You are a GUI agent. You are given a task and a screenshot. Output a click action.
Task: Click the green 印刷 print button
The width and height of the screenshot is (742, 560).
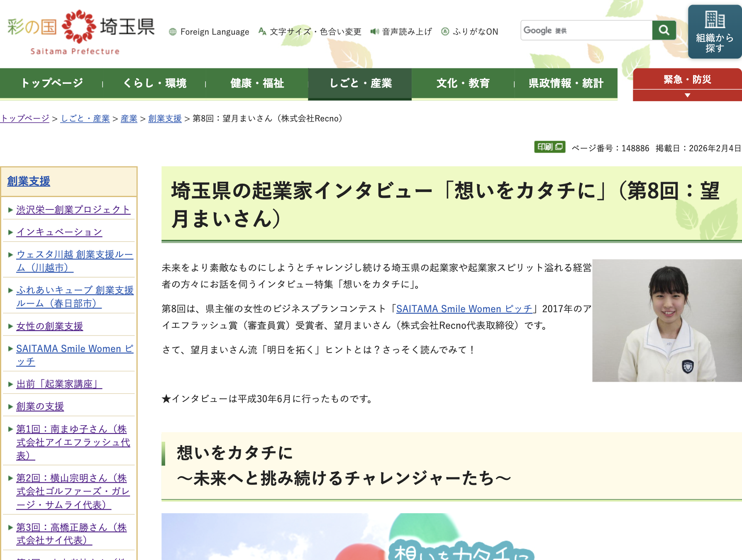(549, 147)
